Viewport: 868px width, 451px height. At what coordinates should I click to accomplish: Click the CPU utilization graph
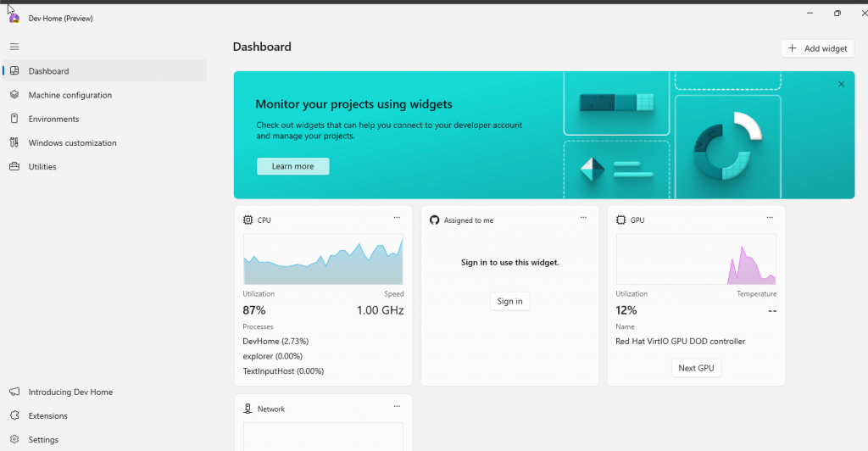[323, 259]
